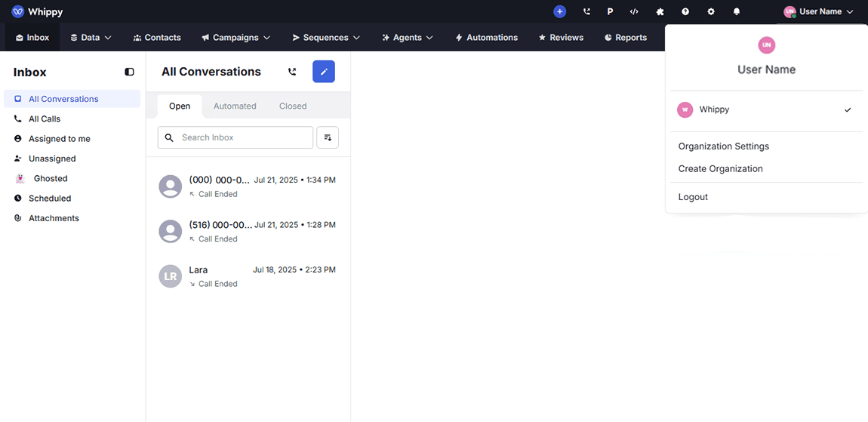Select Attachments in sidebar
868x422 pixels.
click(x=72, y=218)
